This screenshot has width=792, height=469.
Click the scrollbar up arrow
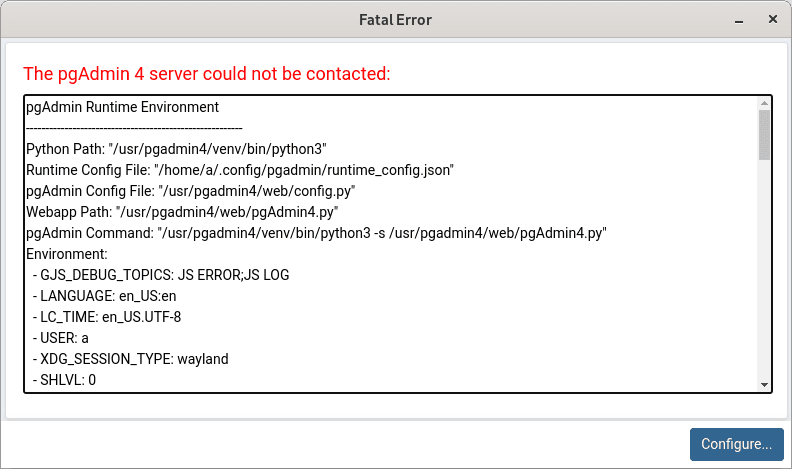click(764, 103)
